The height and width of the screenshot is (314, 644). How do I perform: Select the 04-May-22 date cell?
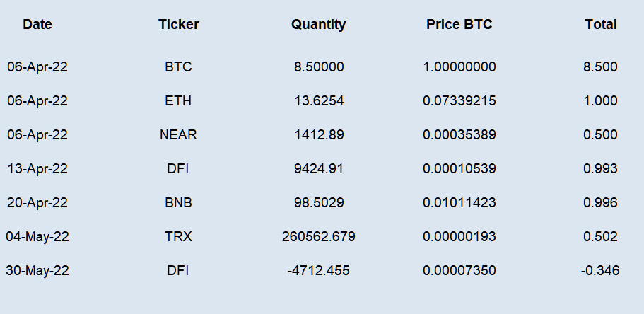tap(37, 237)
